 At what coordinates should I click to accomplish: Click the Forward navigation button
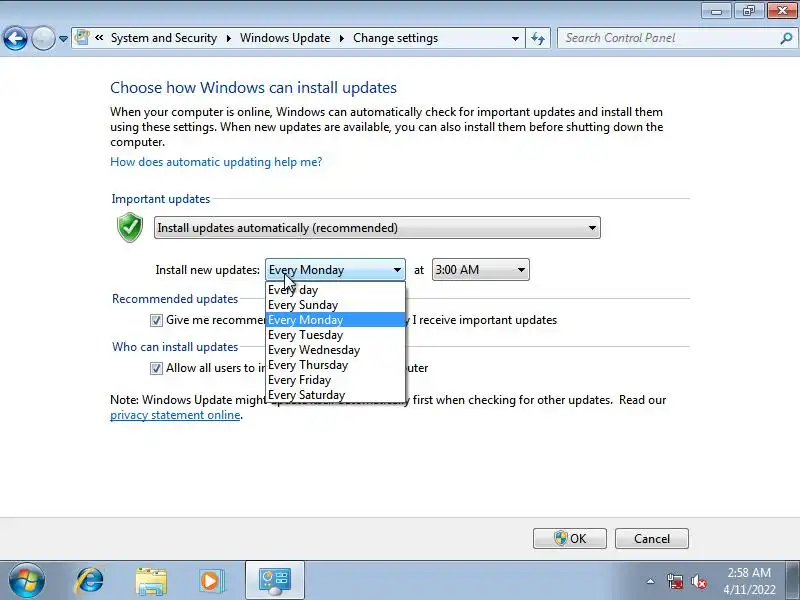coord(43,38)
